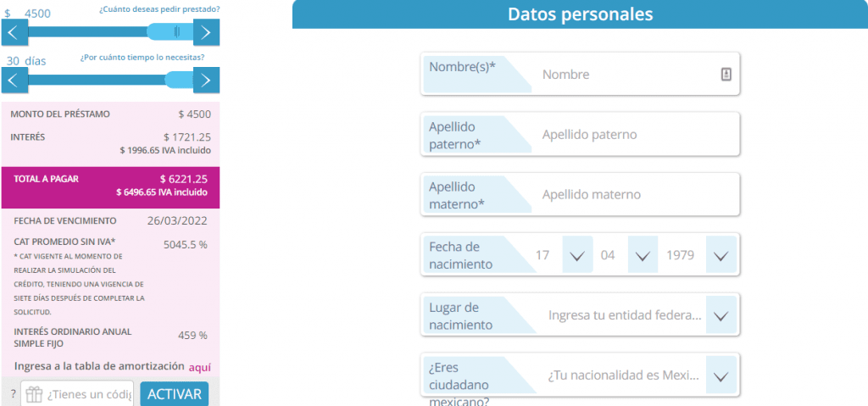The height and width of the screenshot is (406, 868).
Task: Decrease loan amount with left arrow
Action: point(14,32)
